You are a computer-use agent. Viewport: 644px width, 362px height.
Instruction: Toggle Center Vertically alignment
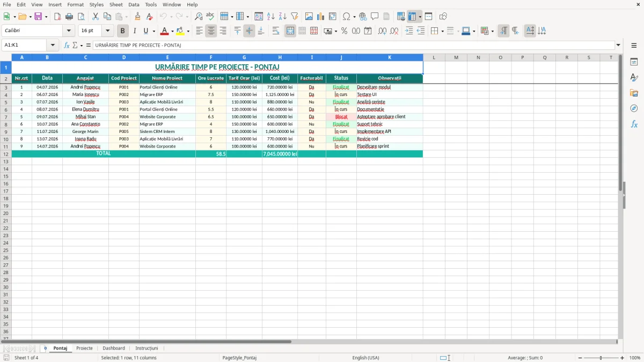249,31
